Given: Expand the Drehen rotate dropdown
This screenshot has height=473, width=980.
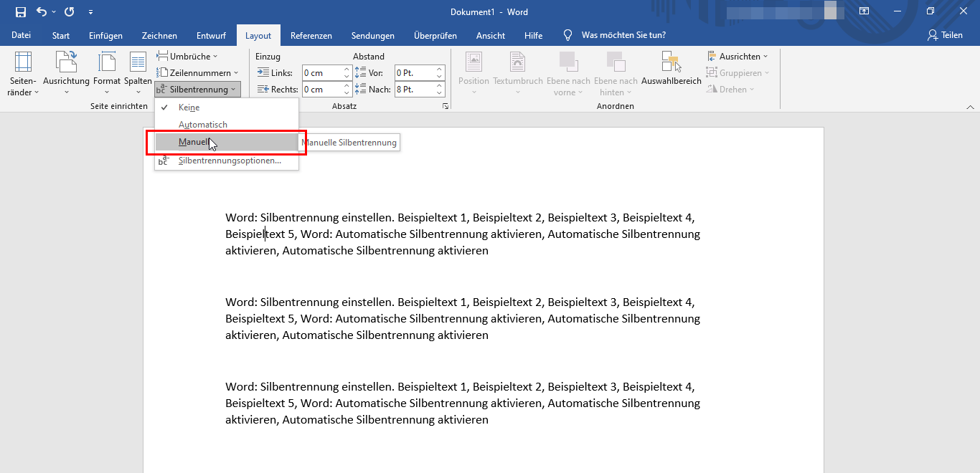Looking at the screenshot, I should [x=731, y=89].
